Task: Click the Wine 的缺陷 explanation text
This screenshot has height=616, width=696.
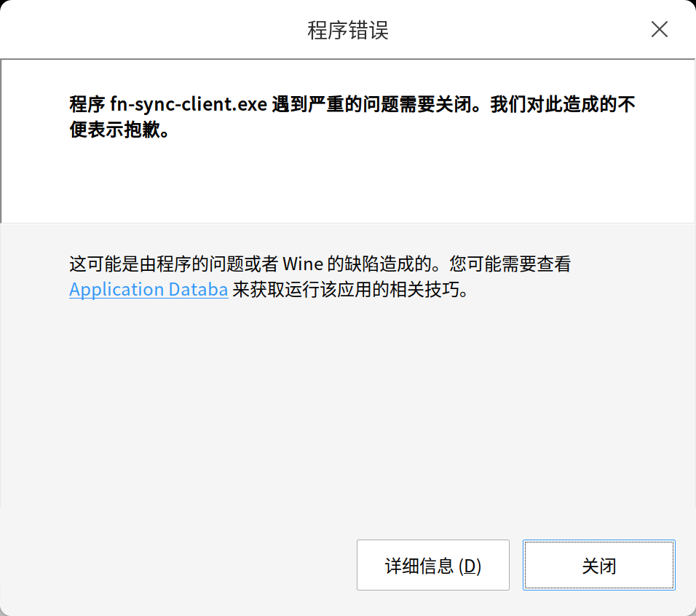Action: [320, 277]
